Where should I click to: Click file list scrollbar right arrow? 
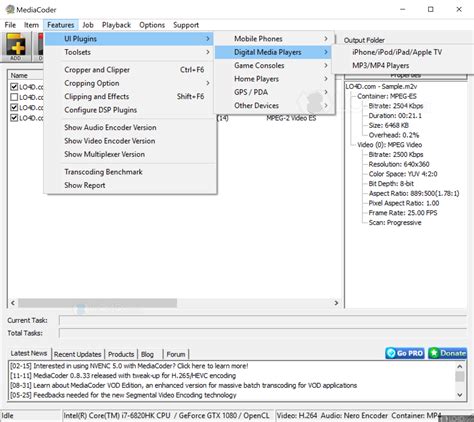pyautogui.click(x=336, y=303)
